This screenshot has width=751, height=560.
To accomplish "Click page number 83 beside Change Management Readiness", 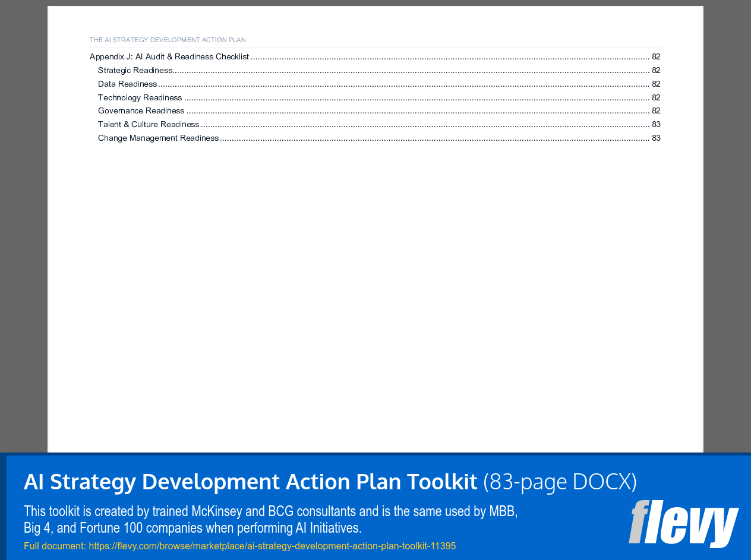I will pos(656,137).
